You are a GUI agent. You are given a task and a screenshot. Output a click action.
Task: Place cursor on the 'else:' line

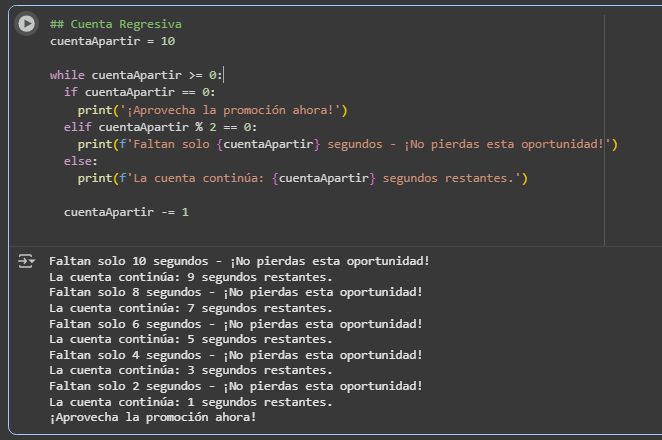point(81,161)
